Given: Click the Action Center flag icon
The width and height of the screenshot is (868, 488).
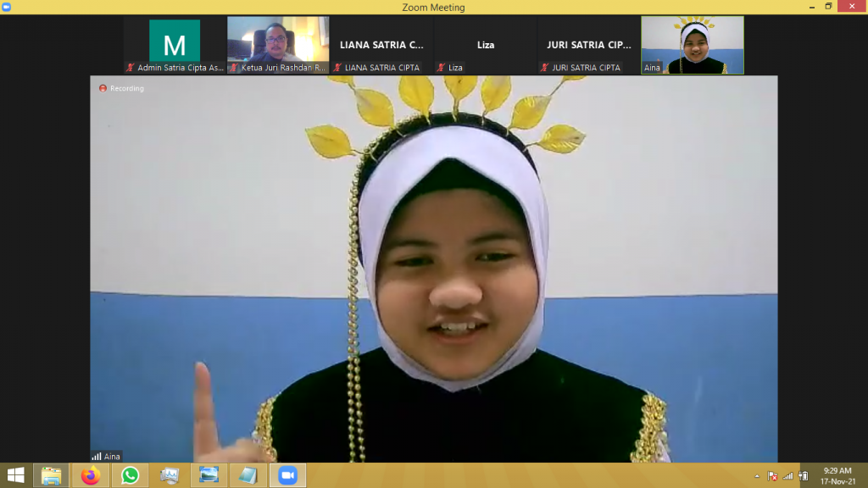Looking at the screenshot, I should point(773,475).
